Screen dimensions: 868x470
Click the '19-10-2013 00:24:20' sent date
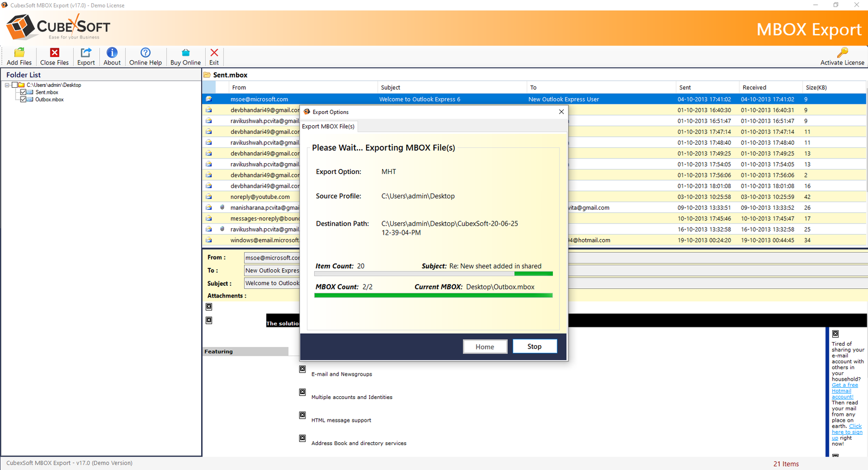[704, 240]
